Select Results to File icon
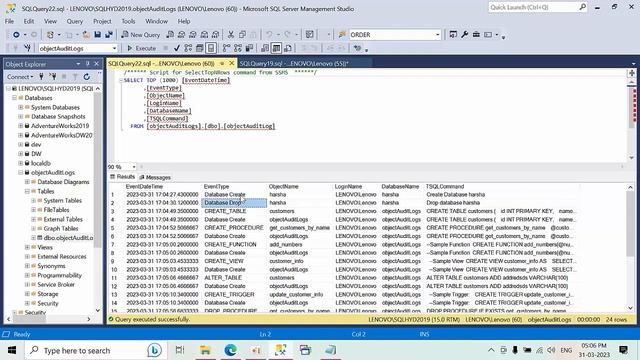This screenshot has height=360, width=640. [x=288, y=48]
